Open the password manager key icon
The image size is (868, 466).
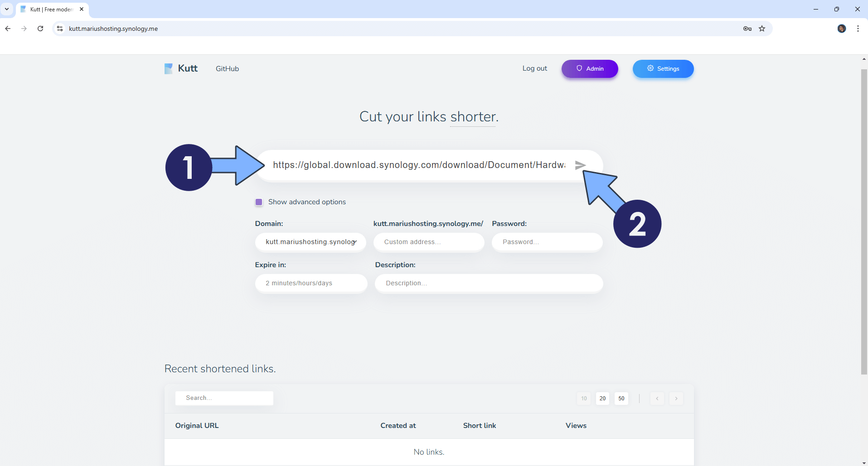coord(747,29)
